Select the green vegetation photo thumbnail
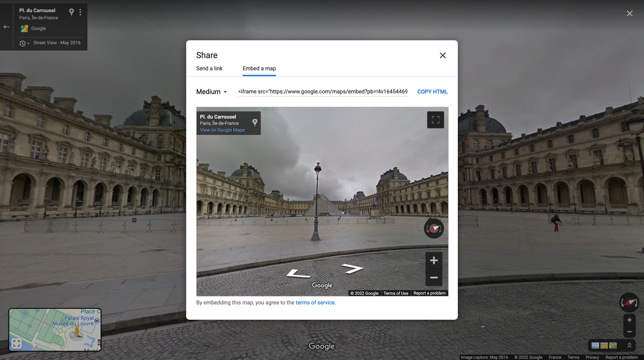The width and height of the screenshot is (644, 360). [613, 345]
